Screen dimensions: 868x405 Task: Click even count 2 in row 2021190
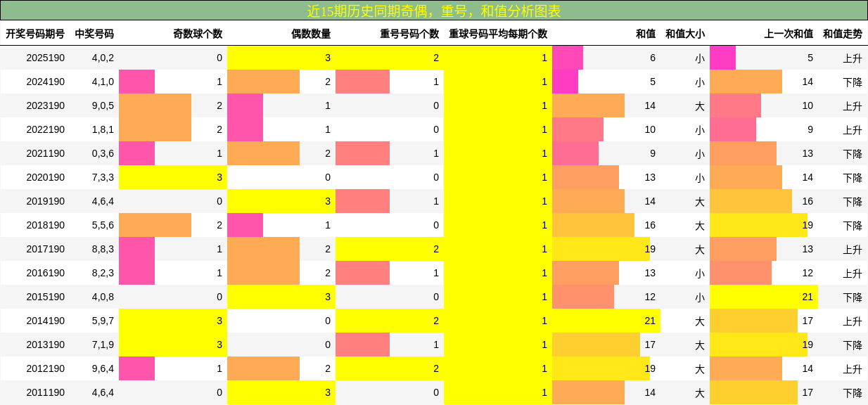(328, 153)
